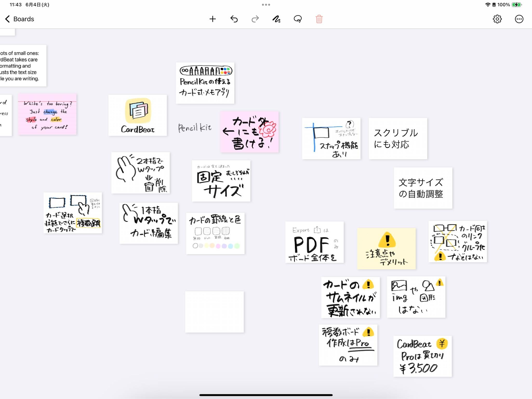
Task: Select the pink "White's too boring?" card
Action: pos(47,114)
